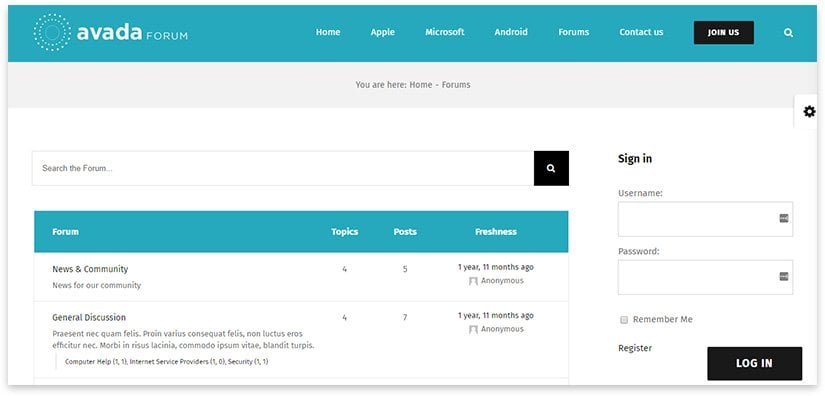Click Anonymous author name in News & Community row
The width and height of the screenshot is (825, 396).
[x=502, y=281]
